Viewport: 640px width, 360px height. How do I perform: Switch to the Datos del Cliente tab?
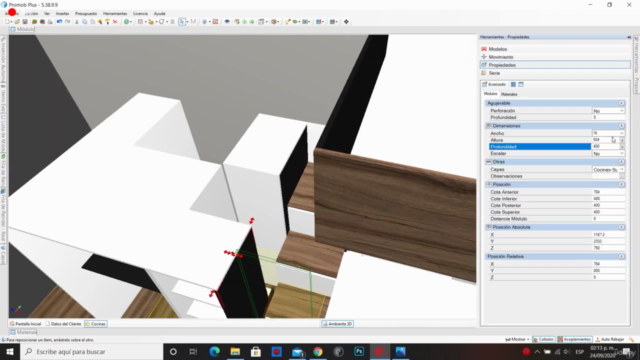(x=63, y=324)
